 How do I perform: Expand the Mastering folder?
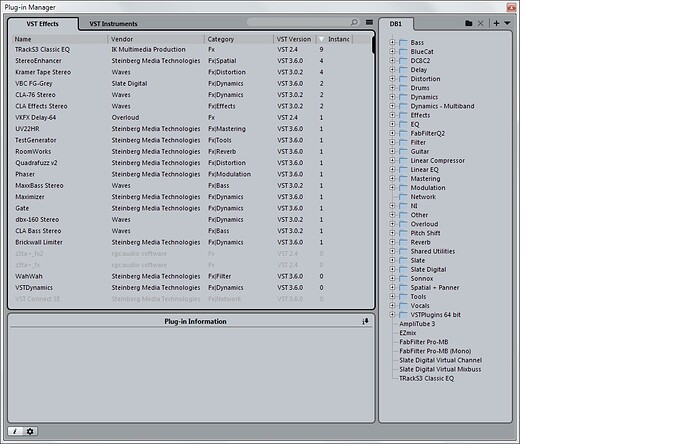[x=392, y=179]
